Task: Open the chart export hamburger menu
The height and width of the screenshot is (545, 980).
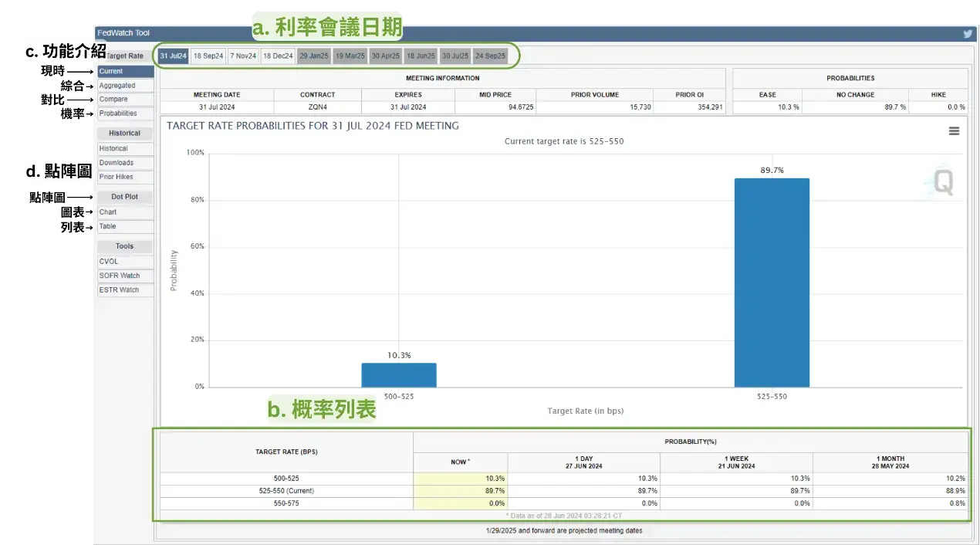Action: tap(955, 131)
